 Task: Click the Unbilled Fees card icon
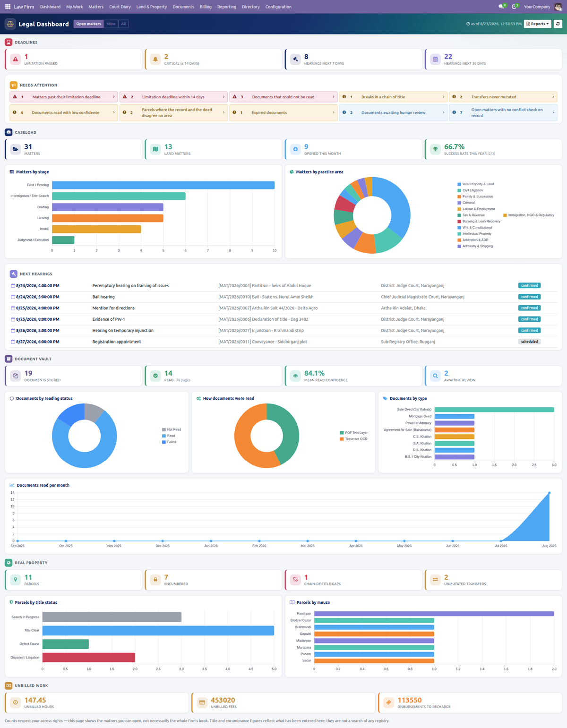(202, 702)
